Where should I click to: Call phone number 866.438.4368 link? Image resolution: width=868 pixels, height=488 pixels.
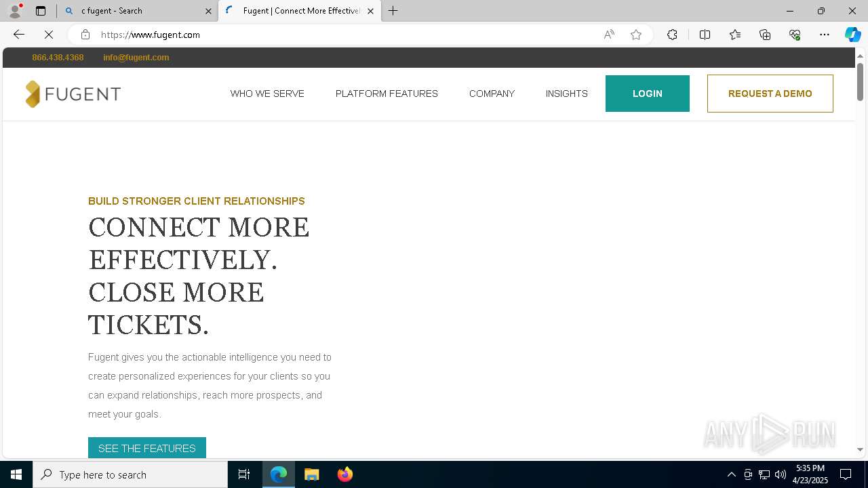[x=58, y=58]
